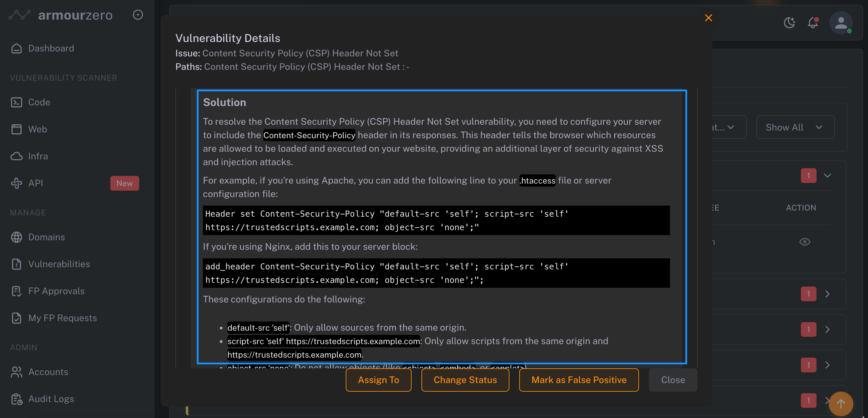Go to Domains page

(x=46, y=237)
